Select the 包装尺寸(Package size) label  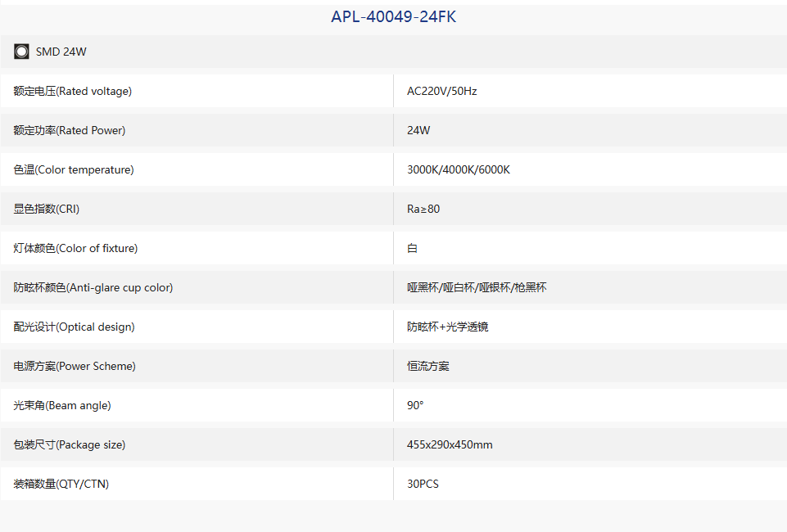(x=70, y=444)
